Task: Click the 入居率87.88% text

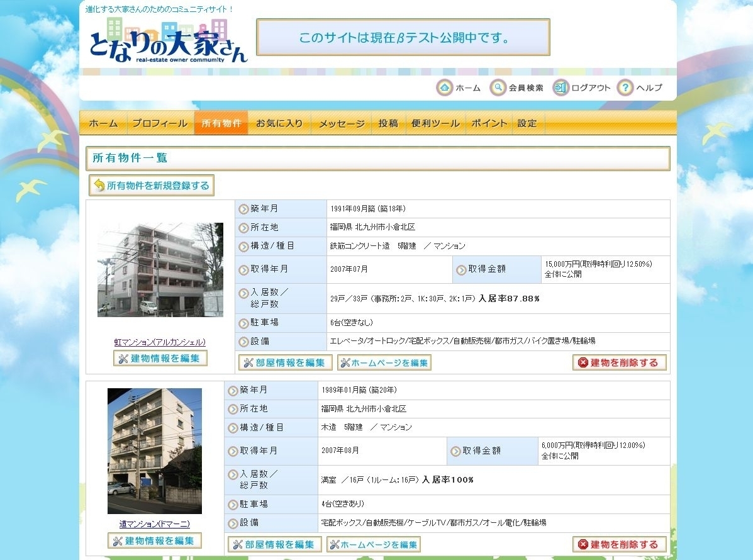Action: (509, 299)
